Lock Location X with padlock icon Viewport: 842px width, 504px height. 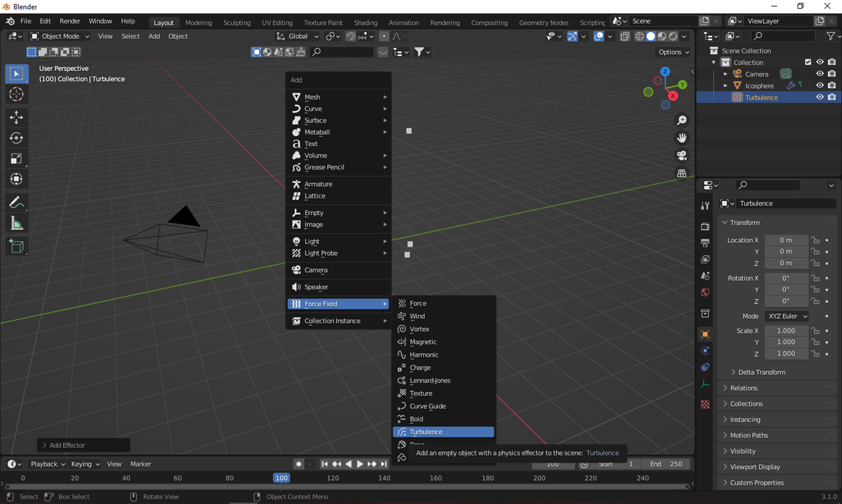coord(815,240)
